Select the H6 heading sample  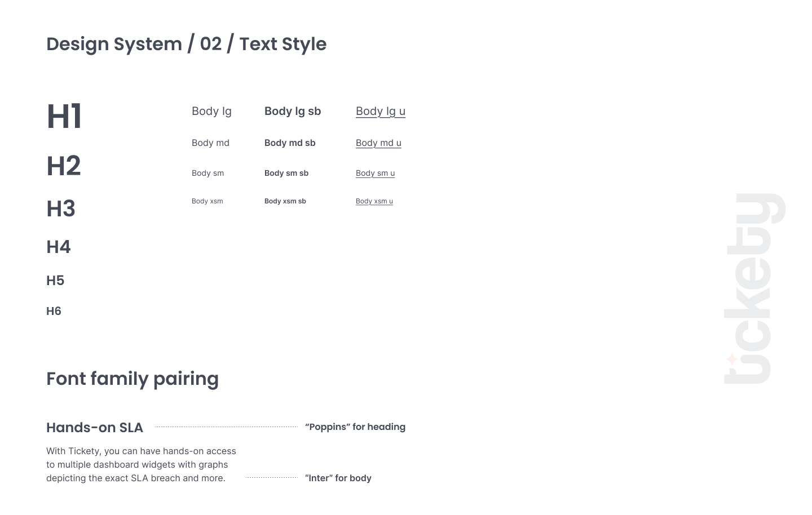54,311
